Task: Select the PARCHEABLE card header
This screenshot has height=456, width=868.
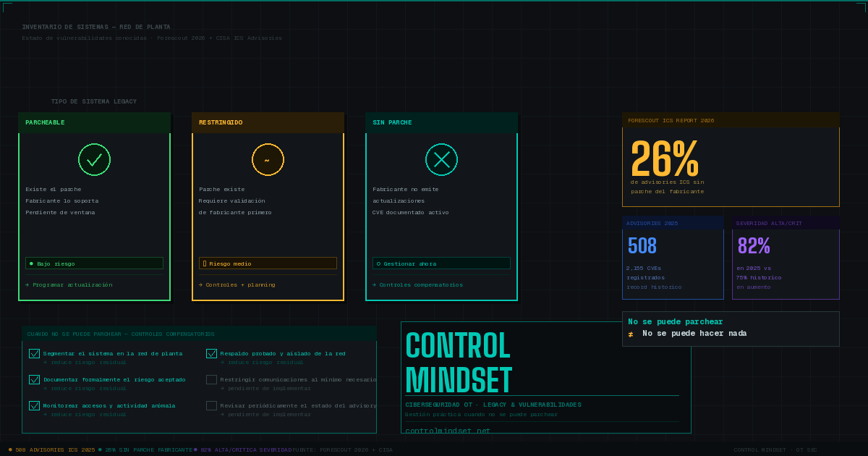Action: (94, 122)
